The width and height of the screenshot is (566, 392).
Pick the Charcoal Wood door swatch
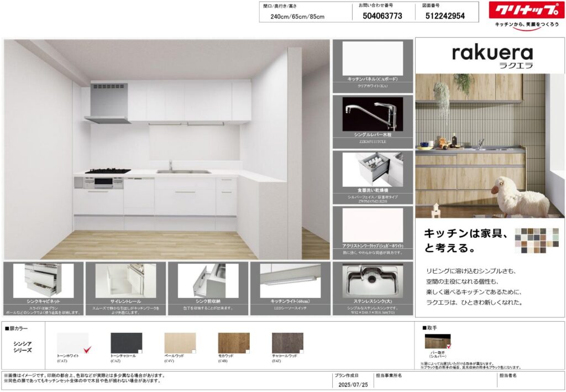pyautogui.click(x=287, y=342)
